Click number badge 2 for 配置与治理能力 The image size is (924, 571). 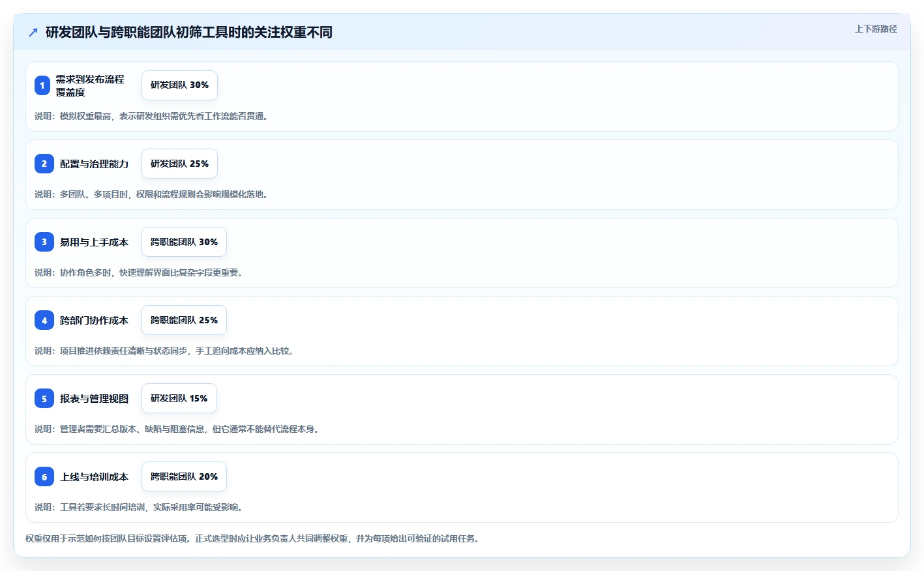coord(44,164)
